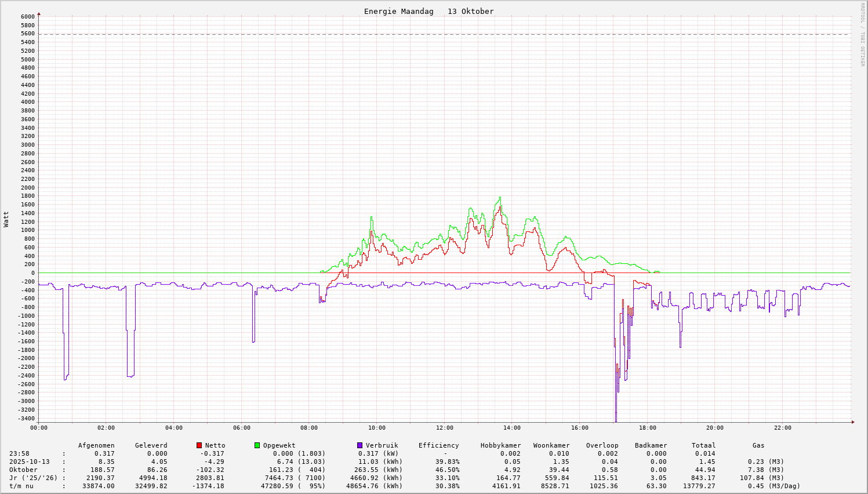This screenshot has width=868, height=494.
Task: Select the 18:00 label on the time axis
Action: pyautogui.click(x=647, y=428)
